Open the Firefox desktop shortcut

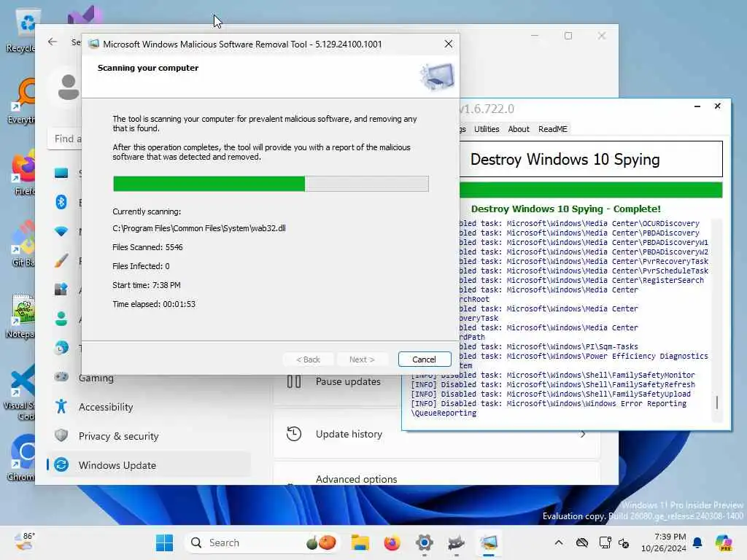(x=23, y=174)
